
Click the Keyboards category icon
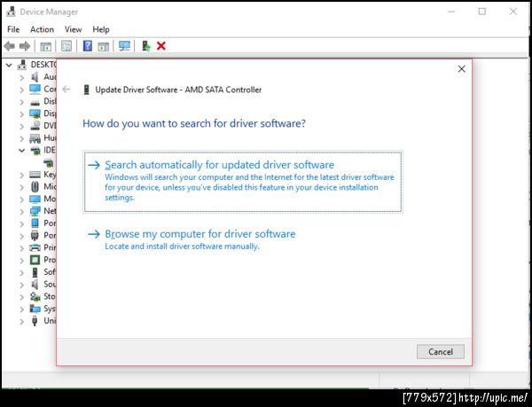coord(35,175)
